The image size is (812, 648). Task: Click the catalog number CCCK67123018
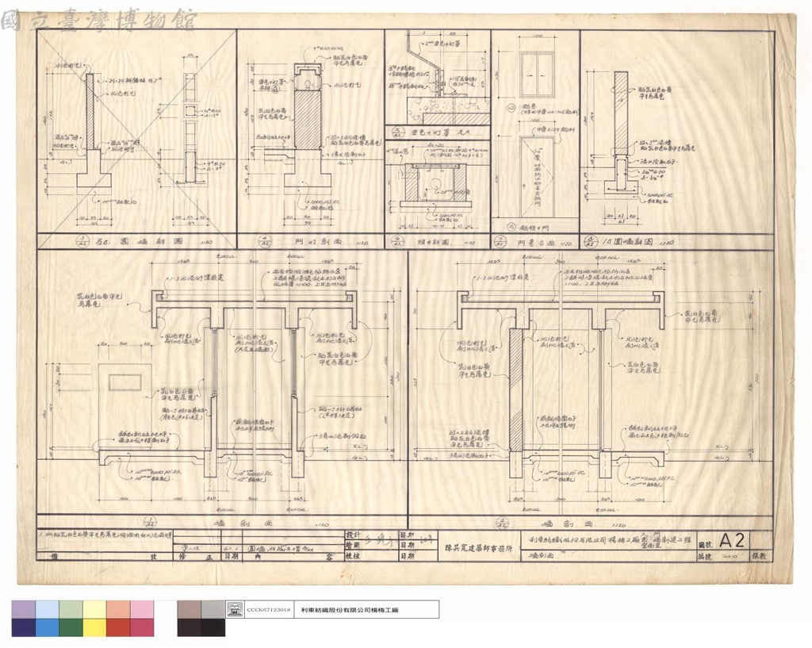click(268, 610)
